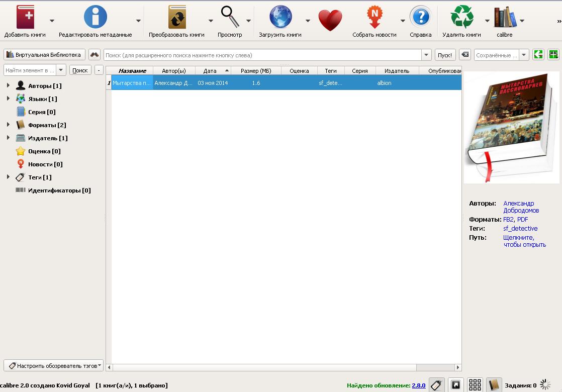Click the binoculars advanced search icon
This screenshot has height=392, width=562.
[x=95, y=55]
